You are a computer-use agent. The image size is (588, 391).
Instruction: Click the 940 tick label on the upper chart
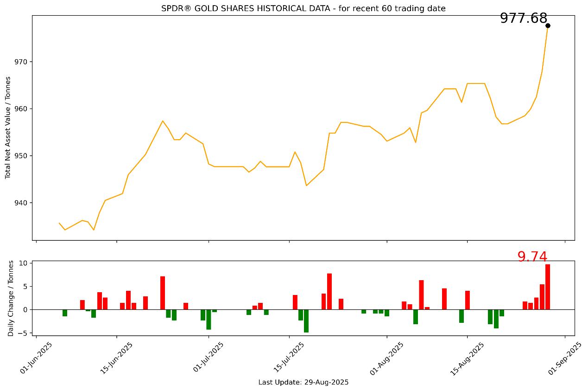(22, 203)
